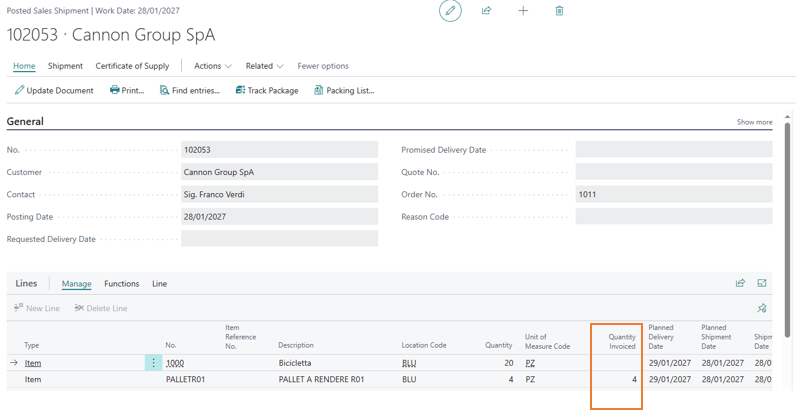Open row options for item 1000

click(x=153, y=363)
